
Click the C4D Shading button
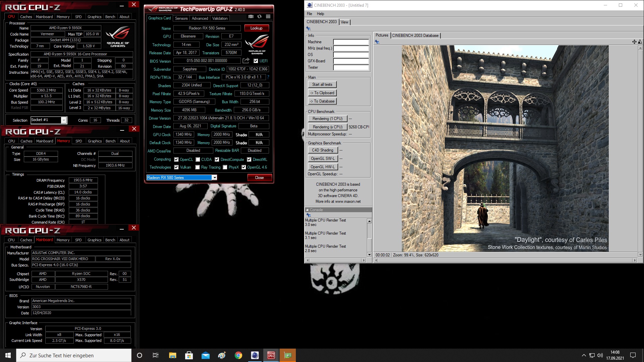coord(323,150)
